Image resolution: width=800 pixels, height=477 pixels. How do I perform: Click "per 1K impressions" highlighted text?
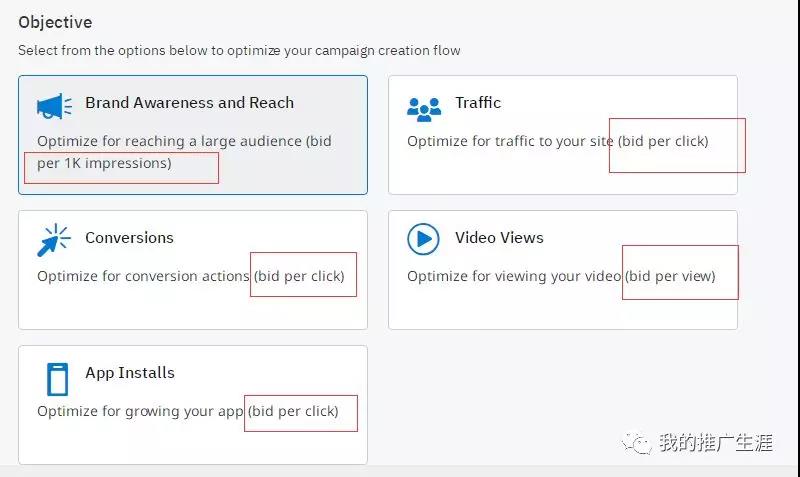pos(104,164)
